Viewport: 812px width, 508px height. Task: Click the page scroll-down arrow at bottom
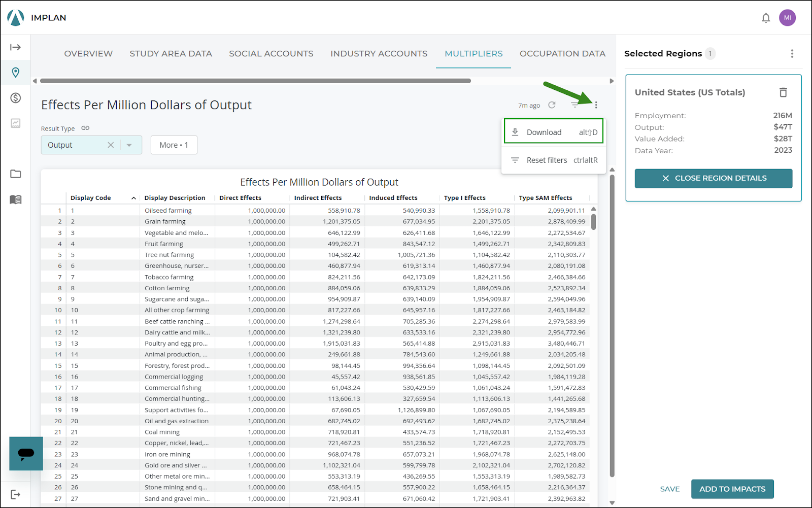pos(612,503)
